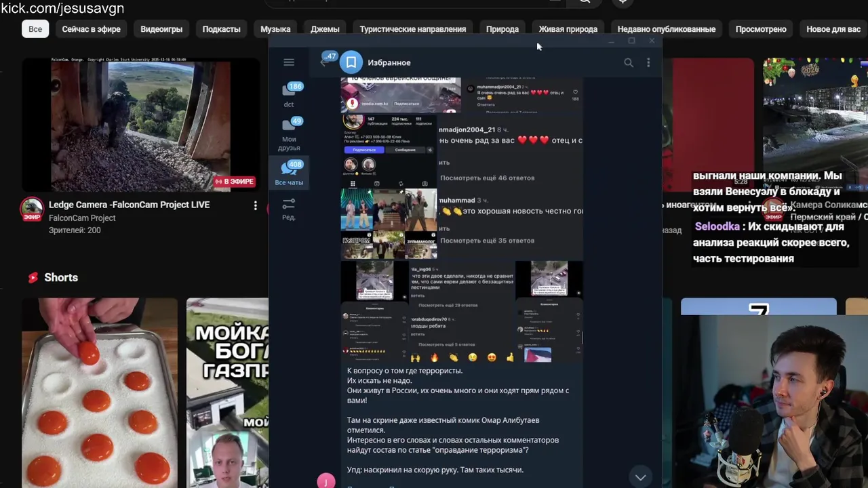Image resolution: width=868 pixels, height=488 pixels.
Task: Select Подкасты filter chip
Action: point(221,29)
